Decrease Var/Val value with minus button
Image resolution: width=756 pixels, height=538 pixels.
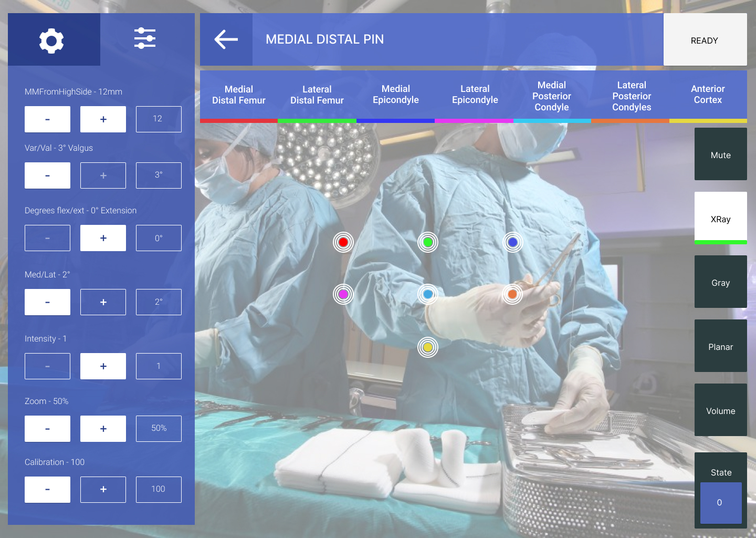(47, 175)
